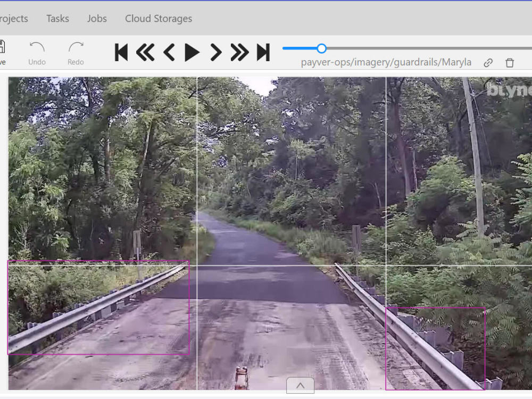
Task: Select the left guardrail bounding box
Action: [x=98, y=307]
